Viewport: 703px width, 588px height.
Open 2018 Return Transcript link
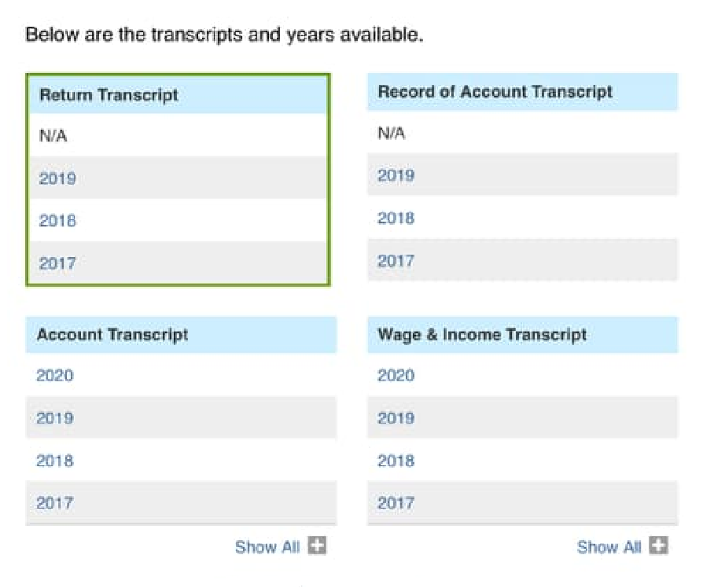[57, 221]
